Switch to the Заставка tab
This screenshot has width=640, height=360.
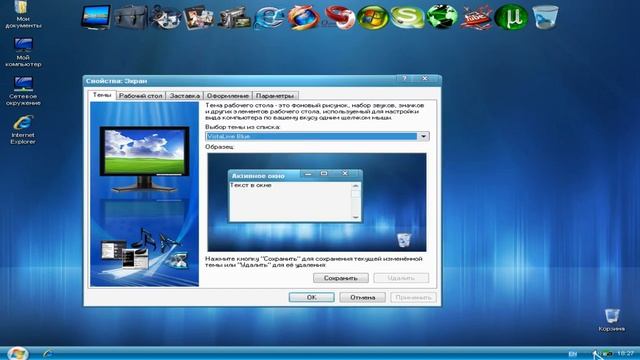coord(184,96)
